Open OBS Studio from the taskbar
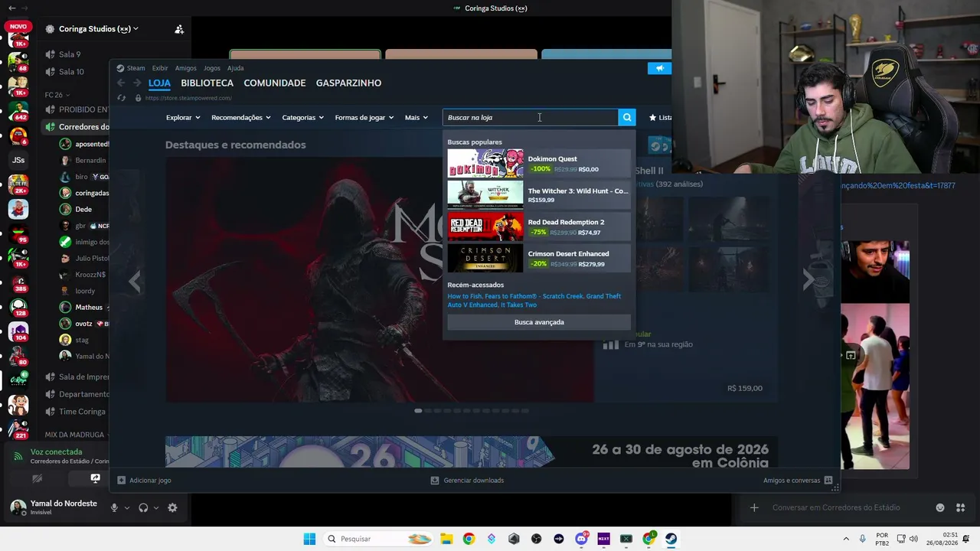980x551 pixels. pos(536,539)
